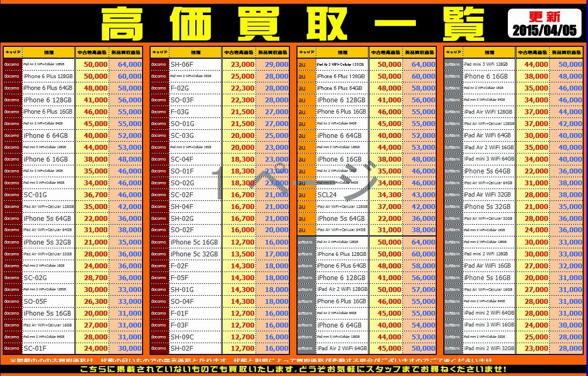Click the yellow 高価買取一覧 title
The image size is (588, 376).
(293, 24)
